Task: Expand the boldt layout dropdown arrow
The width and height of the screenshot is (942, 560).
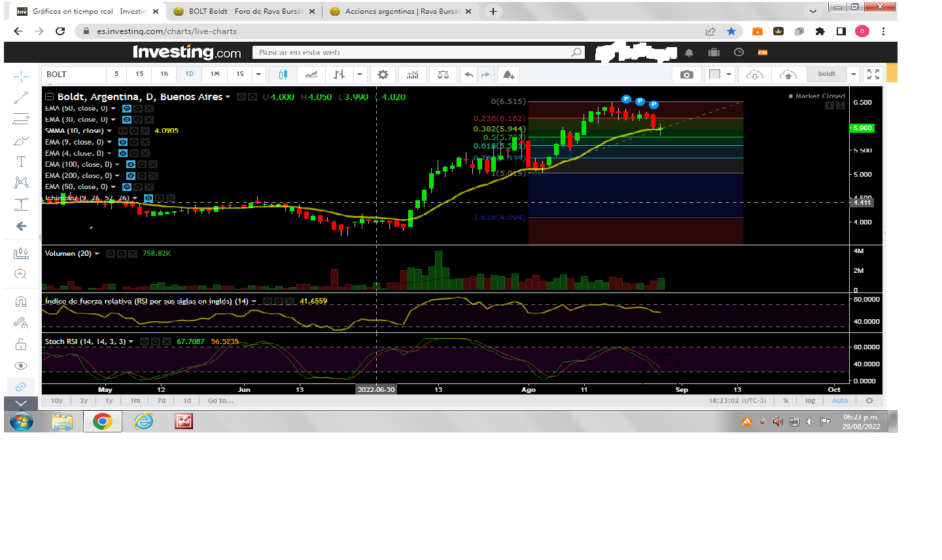Action: (854, 75)
